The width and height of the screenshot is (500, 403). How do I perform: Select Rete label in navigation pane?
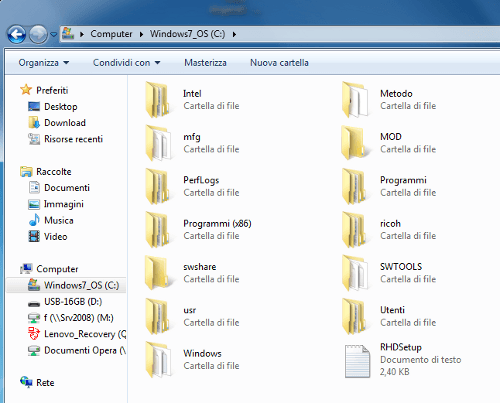45,383
